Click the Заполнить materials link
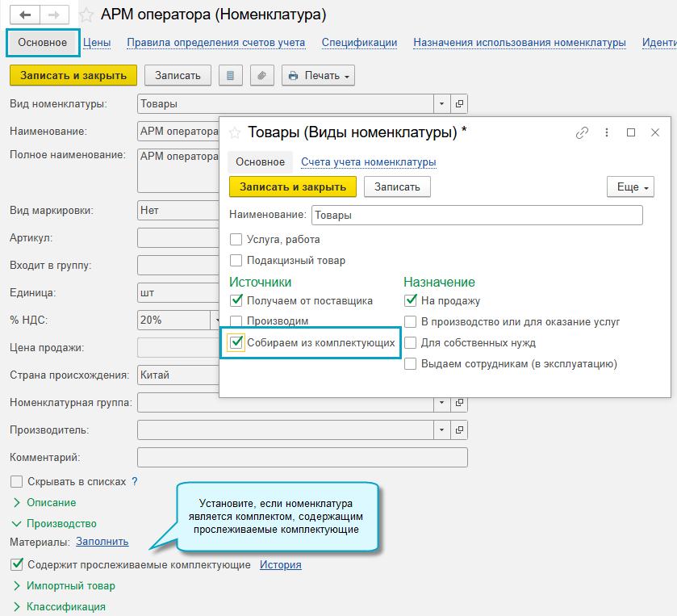Viewport: 677px width, 616px height. (102, 541)
